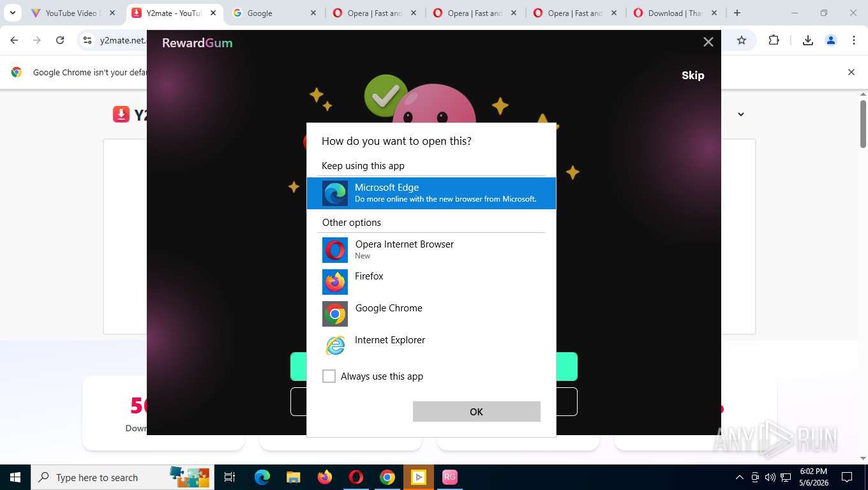This screenshot has height=490, width=868.
Task: Launch Microsoft Edge from the taskbar
Action: [x=262, y=477]
